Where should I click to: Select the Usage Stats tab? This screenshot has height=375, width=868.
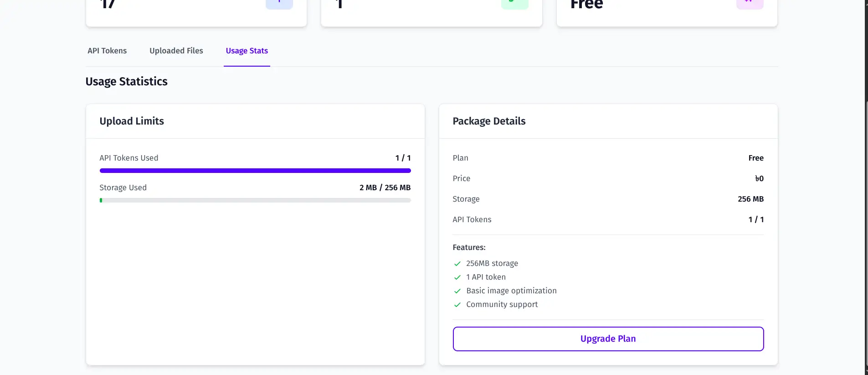(247, 51)
